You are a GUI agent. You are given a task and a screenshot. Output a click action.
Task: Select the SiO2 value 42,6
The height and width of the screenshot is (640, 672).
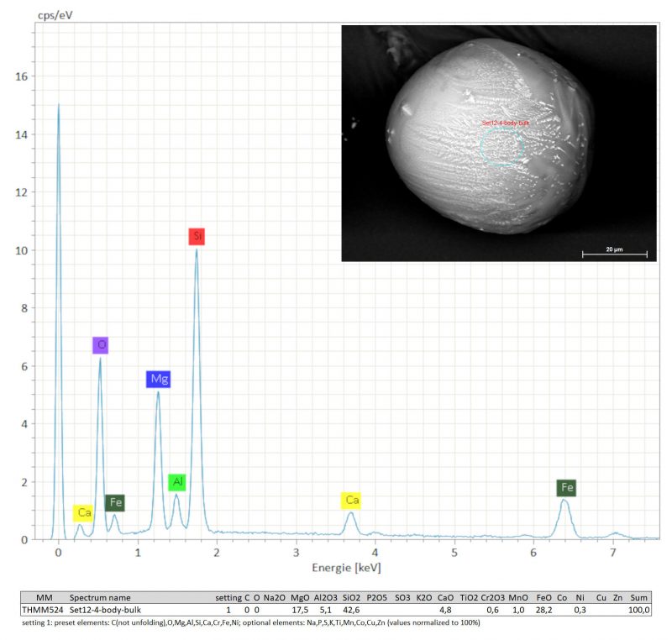pyautogui.click(x=352, y=610)
